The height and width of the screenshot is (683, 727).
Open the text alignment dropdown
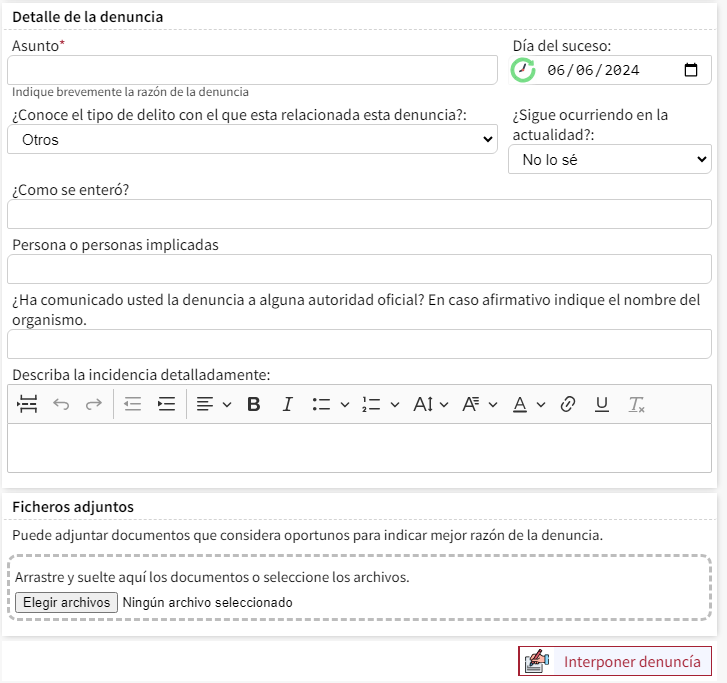(x=213, y=404)
